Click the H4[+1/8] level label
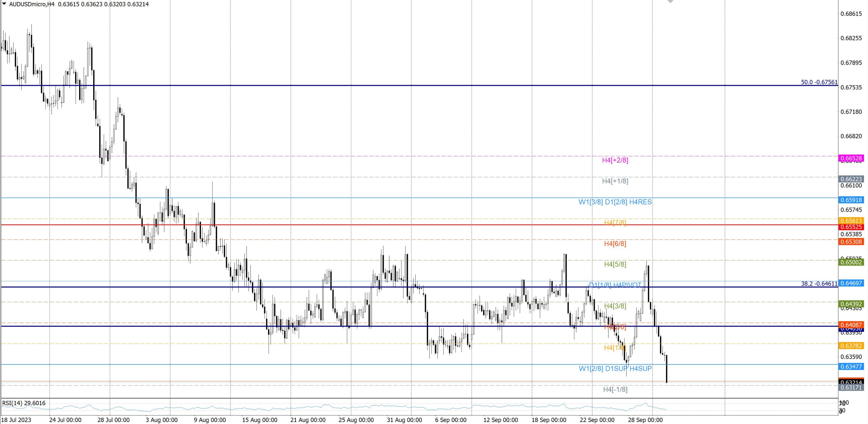Viewport: 868px width, 424px height. click(x=615, y=181)
